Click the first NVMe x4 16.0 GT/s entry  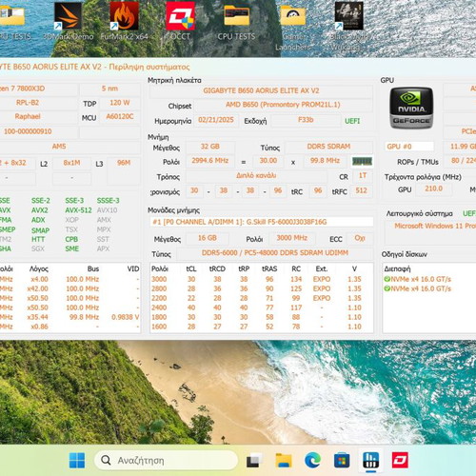point(417,279)
